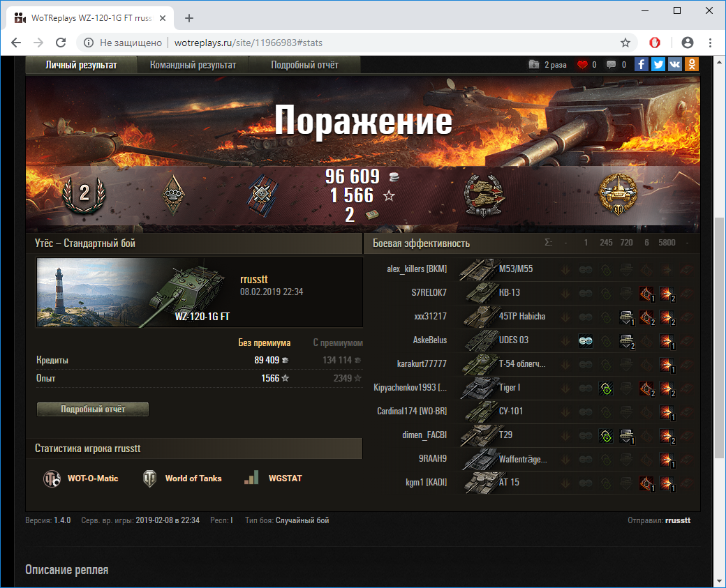The image size is (726, 588).
Task: Click the World of Tanks emblem icon
Action: point(149,478)
